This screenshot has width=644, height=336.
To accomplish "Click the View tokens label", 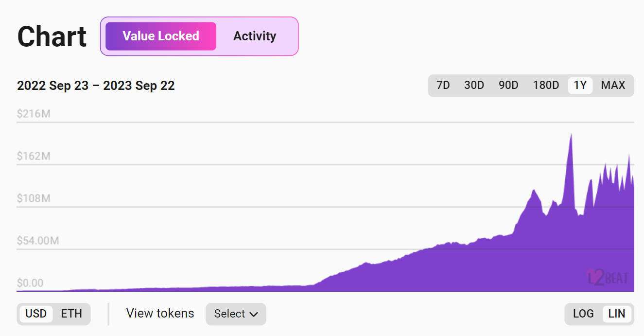I will pyautogui.click(x=160, y=314).
